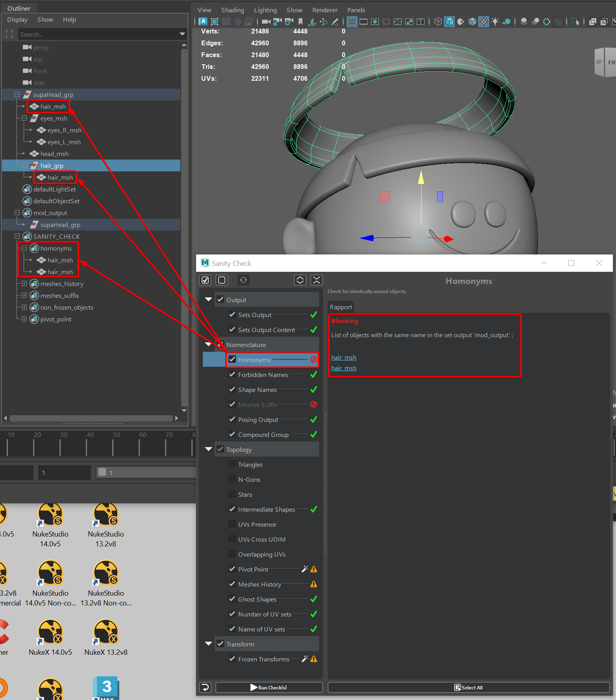The height and width of the screenshot is (700, 616).
Task: Expand pivot_point set in Outliner
Action: click(x=24, y=319)
